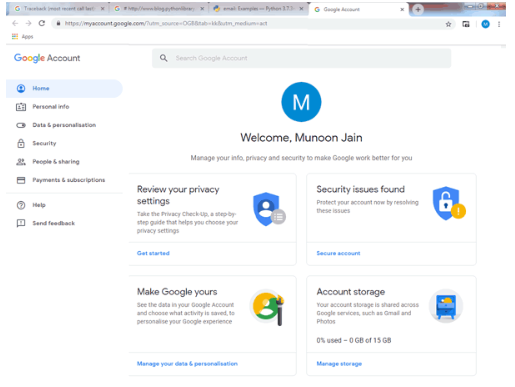Click the Get started link

click(153, 253)
